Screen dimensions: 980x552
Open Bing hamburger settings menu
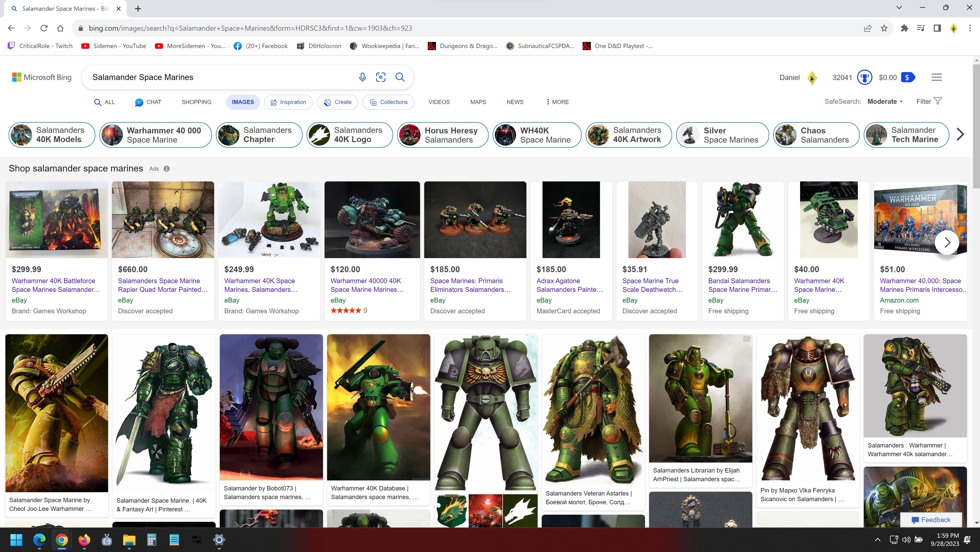click(x=937, y=77)
